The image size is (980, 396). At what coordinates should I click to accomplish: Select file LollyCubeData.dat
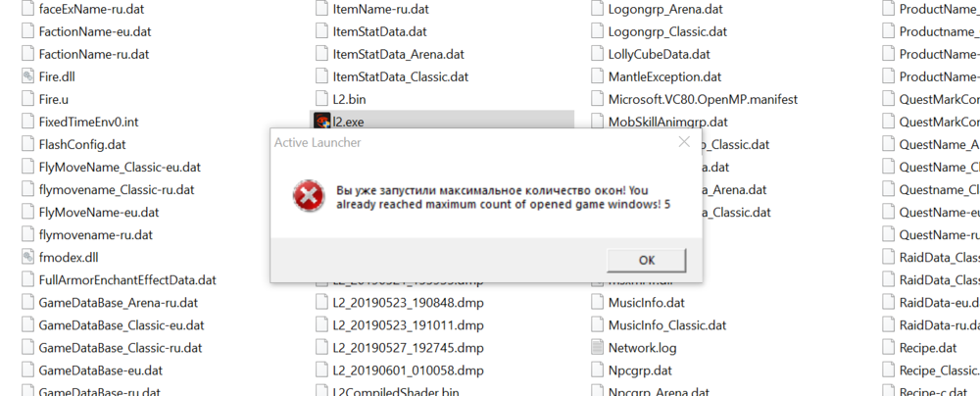(659, 54)
